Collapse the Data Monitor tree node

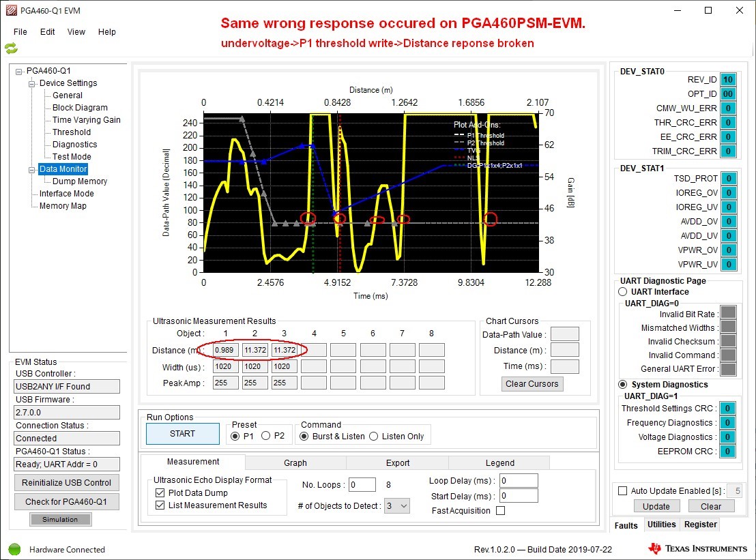click(x=32, y=170)
